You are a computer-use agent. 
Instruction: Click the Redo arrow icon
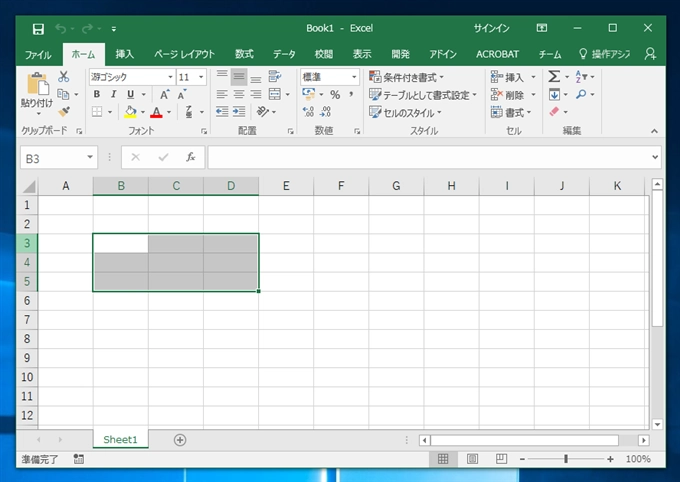pyautogui.click(x=87, y=29)
